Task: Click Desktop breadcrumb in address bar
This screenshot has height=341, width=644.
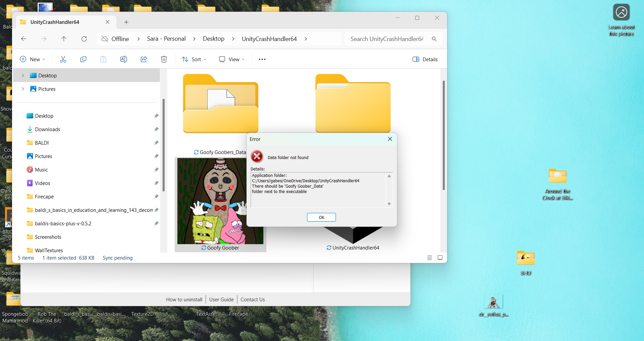Action: [x=214, y=39]
